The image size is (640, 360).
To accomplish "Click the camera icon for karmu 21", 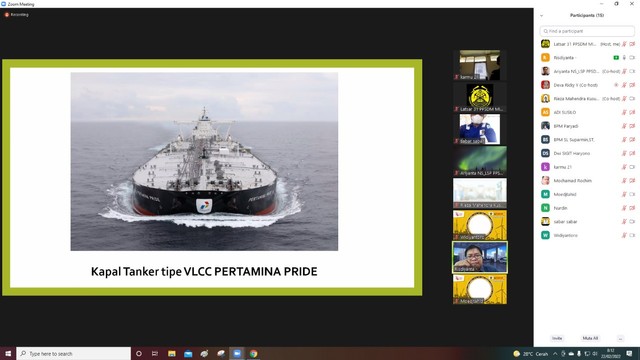I will tap(632, 167).
